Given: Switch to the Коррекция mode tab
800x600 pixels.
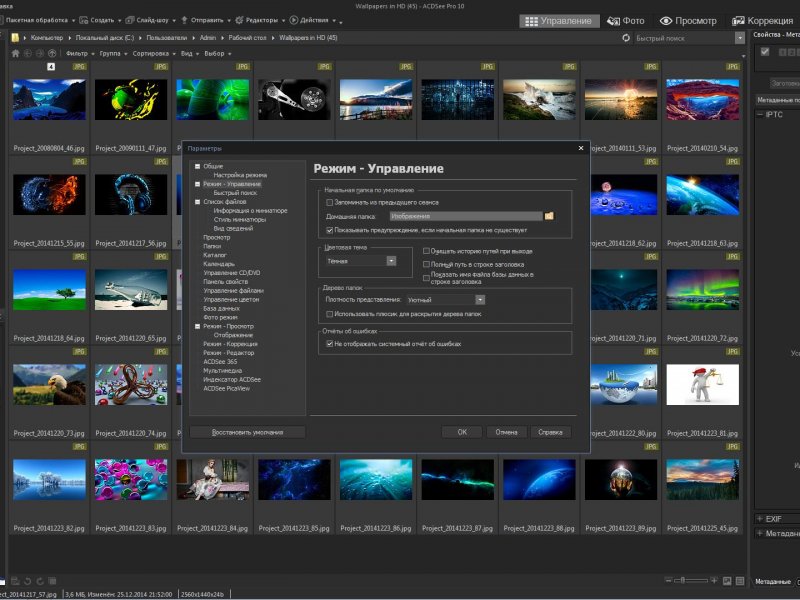Looking at the screenshot, I should coord(763,21).
